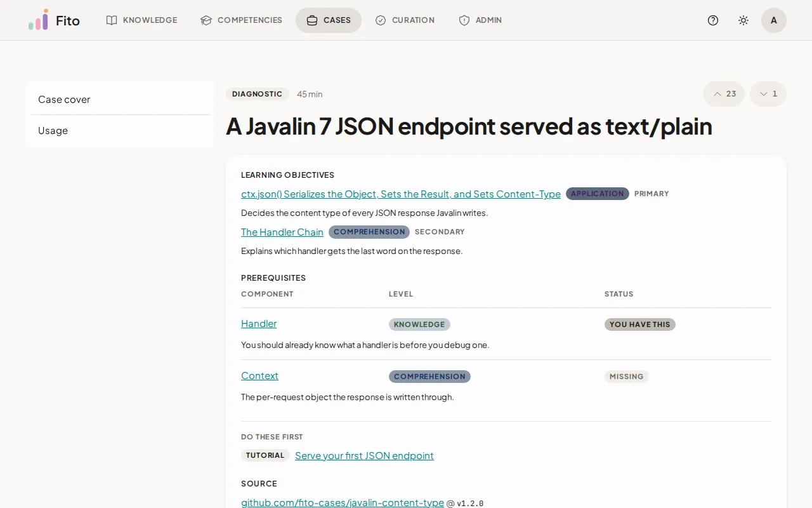Go to the Competencies section
Screen dimensions: 812x508
[242, 20]
